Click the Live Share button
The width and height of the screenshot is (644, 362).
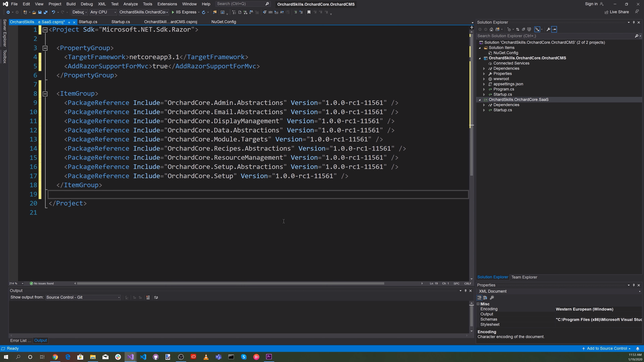(x=616, y=12)
